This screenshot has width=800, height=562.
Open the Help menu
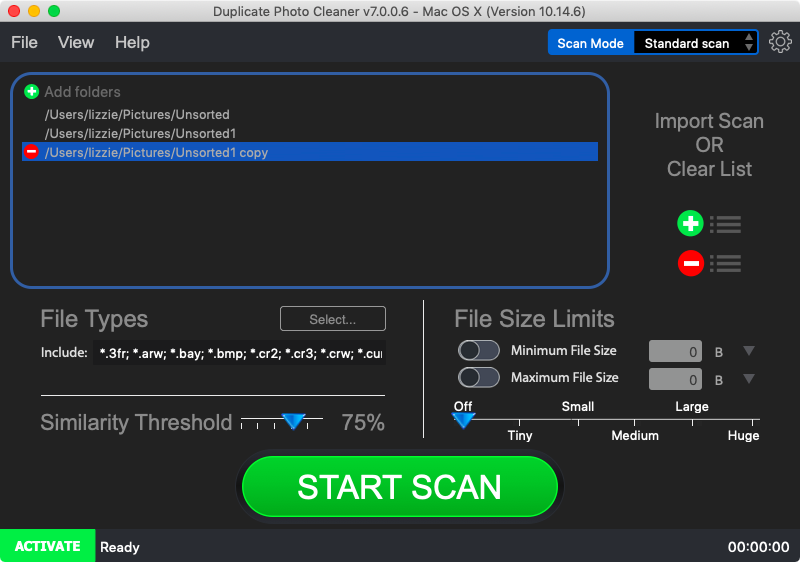[x=132, y=42]
